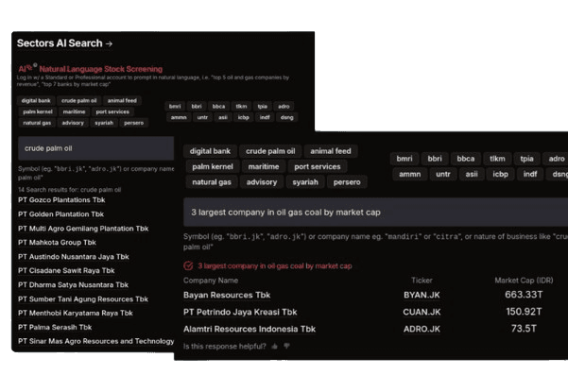Select 'persero' chip in back panel
Image resolution: width=568 pixels, height=392 pixels.
click(x=133, y=123)
